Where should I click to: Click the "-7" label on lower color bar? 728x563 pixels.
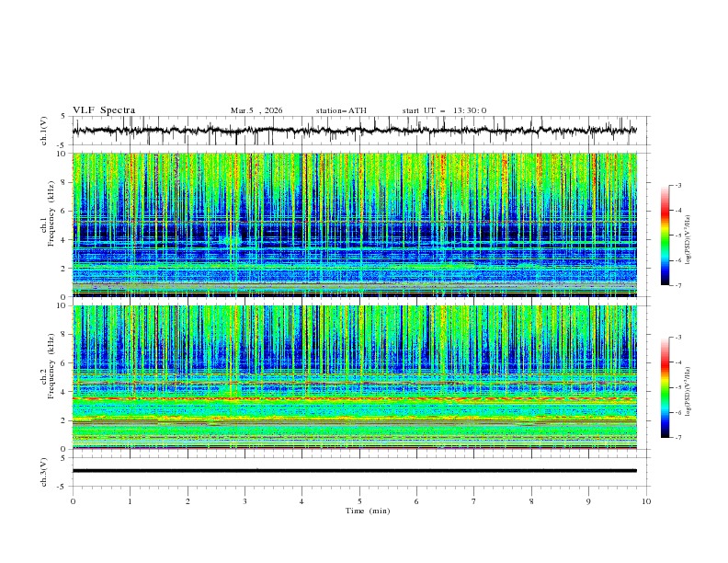pos(677,437)
